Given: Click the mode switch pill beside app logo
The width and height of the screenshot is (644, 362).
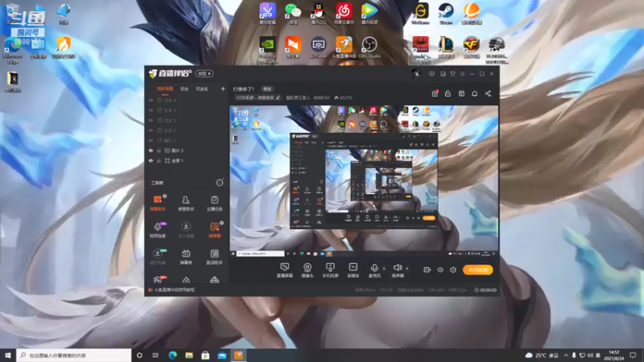Looking at the screenshot, I should pyautogui.click(x=204, y=73).
